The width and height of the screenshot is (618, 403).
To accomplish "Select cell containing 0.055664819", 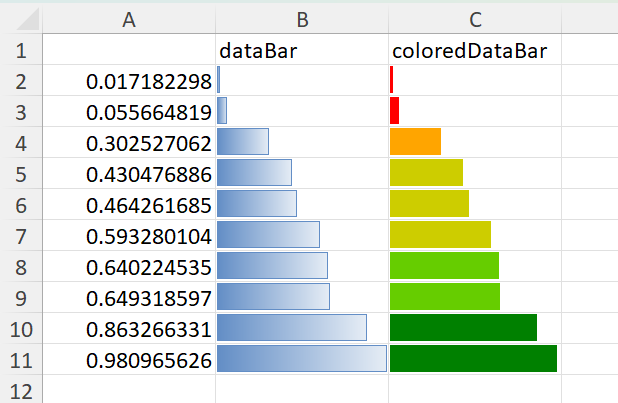I will point(129,112).
